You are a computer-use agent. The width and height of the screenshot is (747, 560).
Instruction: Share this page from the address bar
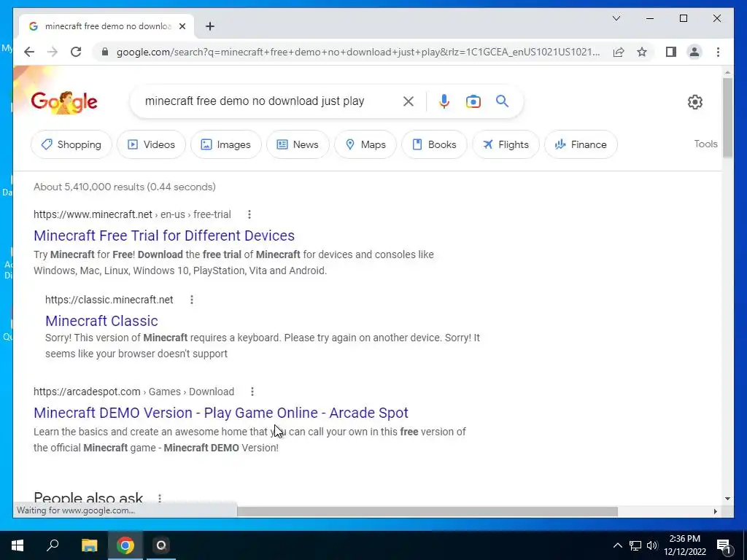[619, 52]
